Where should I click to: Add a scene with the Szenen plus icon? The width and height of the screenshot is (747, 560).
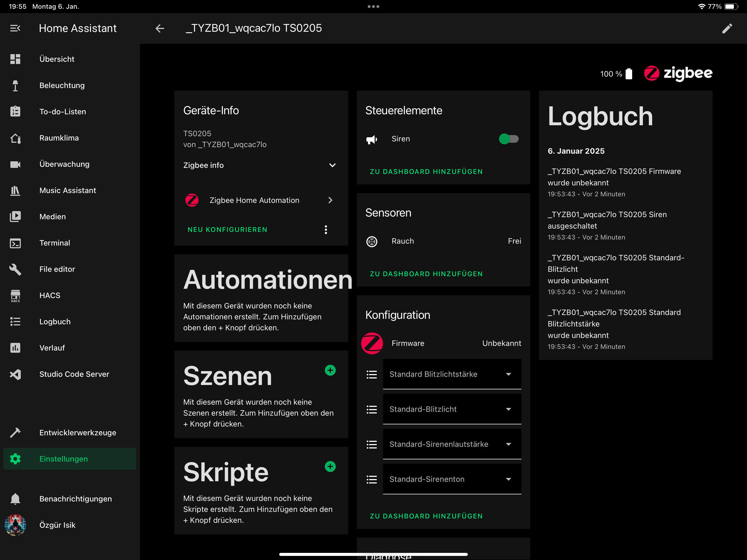pyautogui.click(x=330, y=370)
